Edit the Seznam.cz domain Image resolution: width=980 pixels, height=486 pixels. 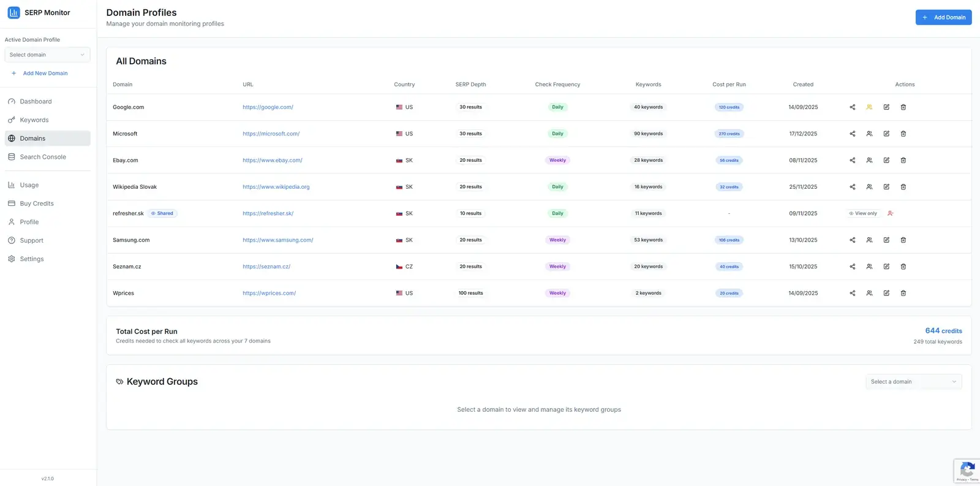886,267
